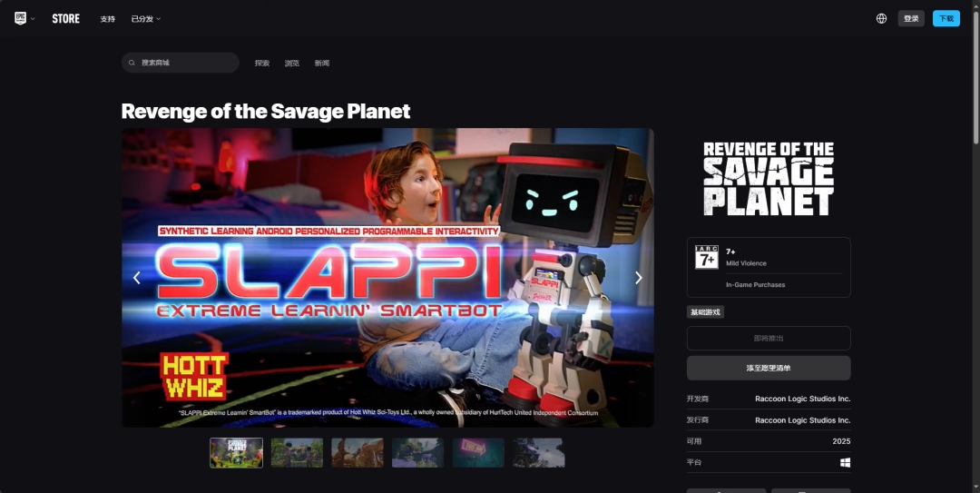Click 添至愿望清单 wishlist button
980x493 pixels.
tap(769, 368)
